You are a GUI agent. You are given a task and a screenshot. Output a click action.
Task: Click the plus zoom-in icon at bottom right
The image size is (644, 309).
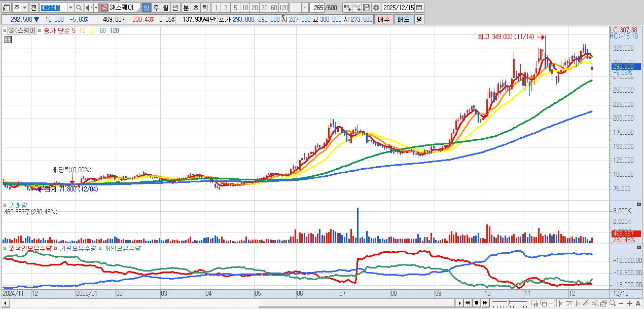[x=630, y=303]
